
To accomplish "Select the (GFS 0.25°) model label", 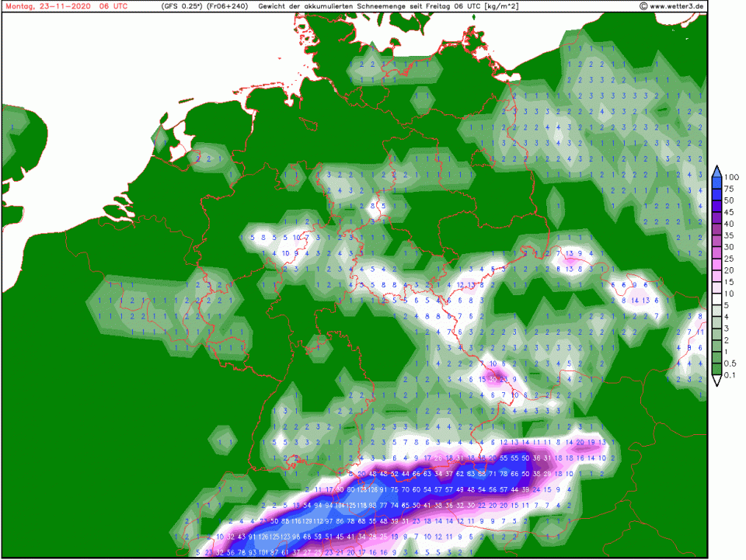I will click(181, 5).
